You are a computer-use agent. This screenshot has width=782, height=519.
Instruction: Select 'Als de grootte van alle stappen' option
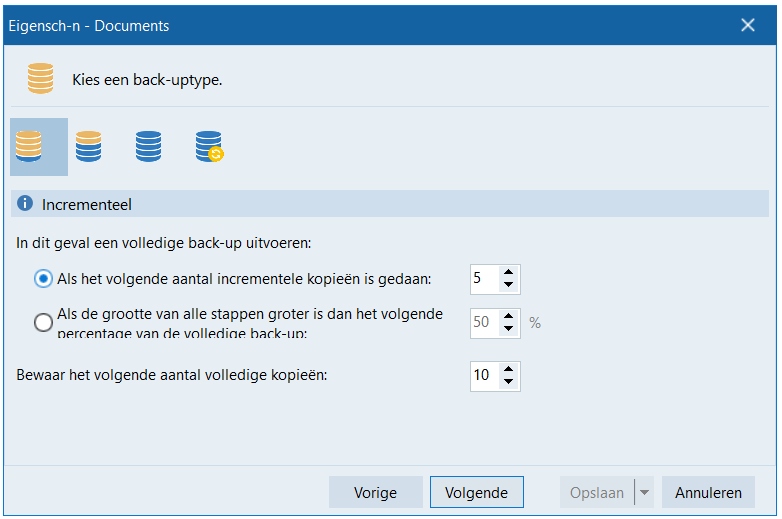point(44,322)
